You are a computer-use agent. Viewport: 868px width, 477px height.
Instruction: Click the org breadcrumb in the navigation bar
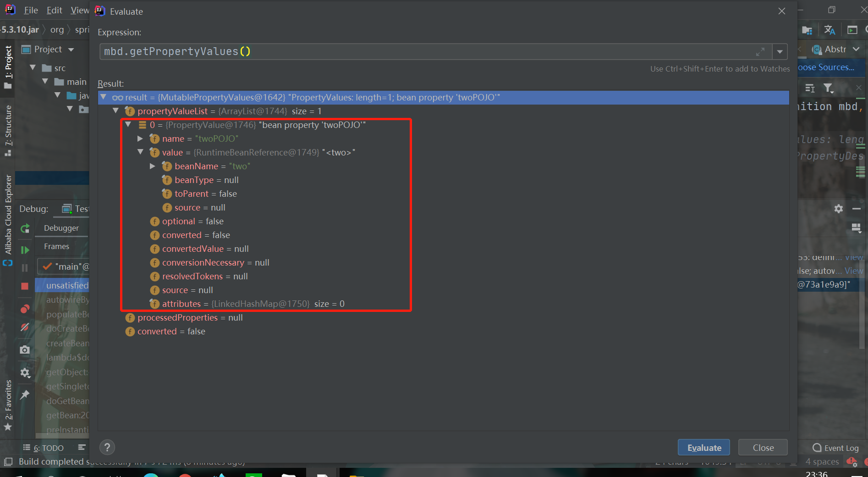point(57,30)
